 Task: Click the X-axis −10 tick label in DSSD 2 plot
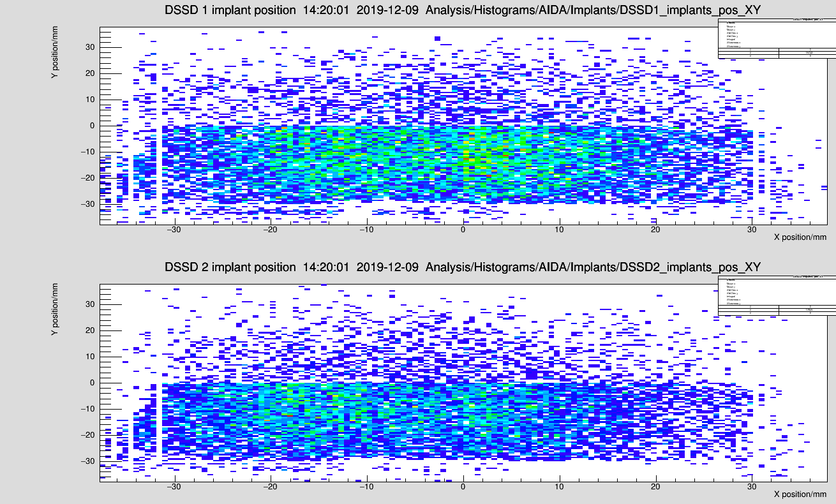[x=366, y=487]
